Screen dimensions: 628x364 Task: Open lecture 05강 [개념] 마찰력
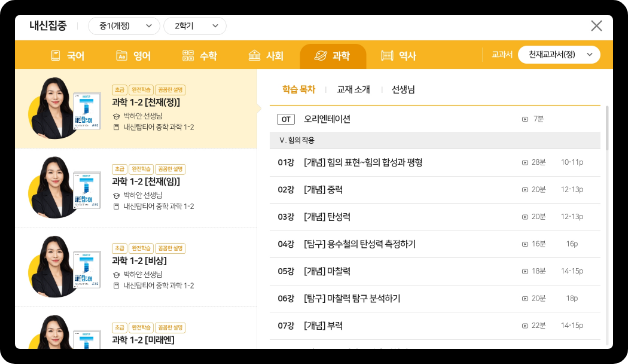pyautogui.click(x=435, y=271)
